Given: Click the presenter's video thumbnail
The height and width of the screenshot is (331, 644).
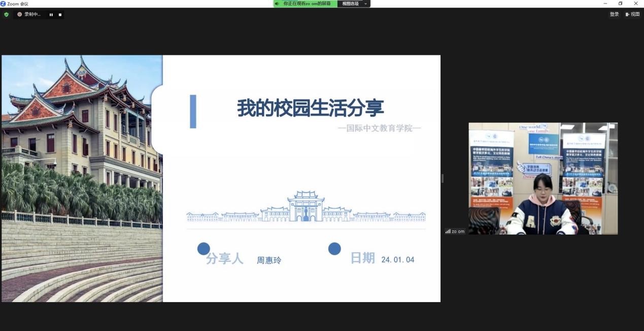Looking at the screenshot, I should [543, 178].
